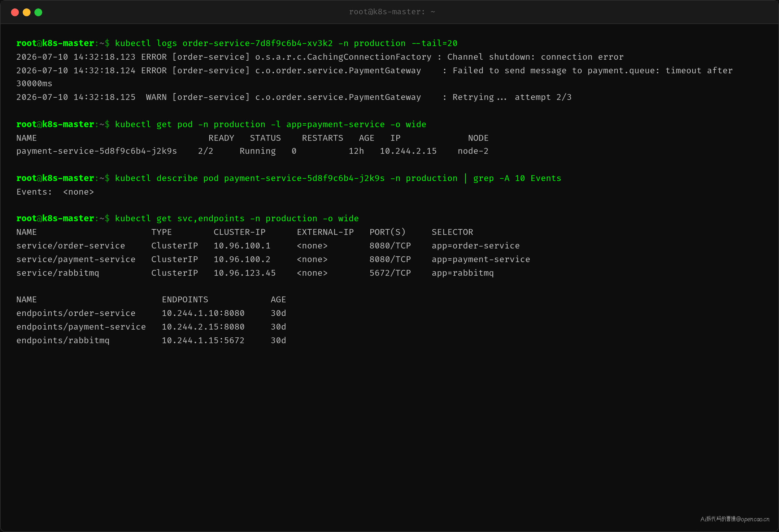Screen dimensions: 779x532
Task: Click pod name payment-service-5d8f9c6b4-j2k9s in table
Action: (x=96, y=151)
